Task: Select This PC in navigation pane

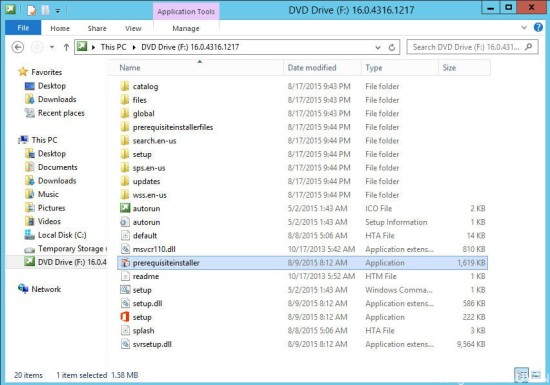Action: tap(44, 140)
